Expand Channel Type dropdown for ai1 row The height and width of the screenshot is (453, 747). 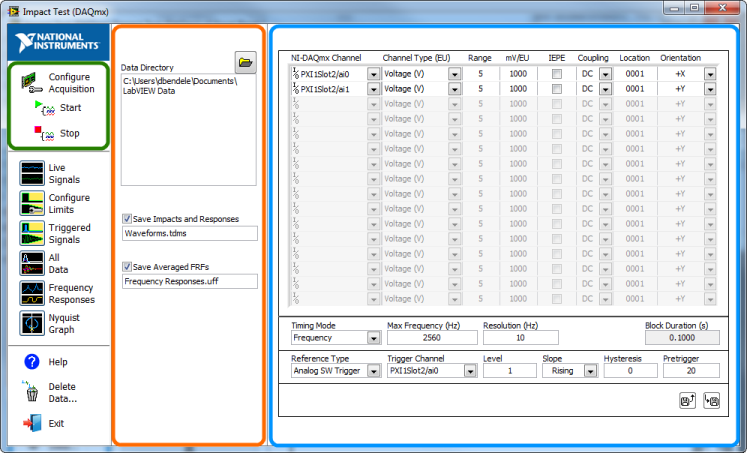(454, 89)
